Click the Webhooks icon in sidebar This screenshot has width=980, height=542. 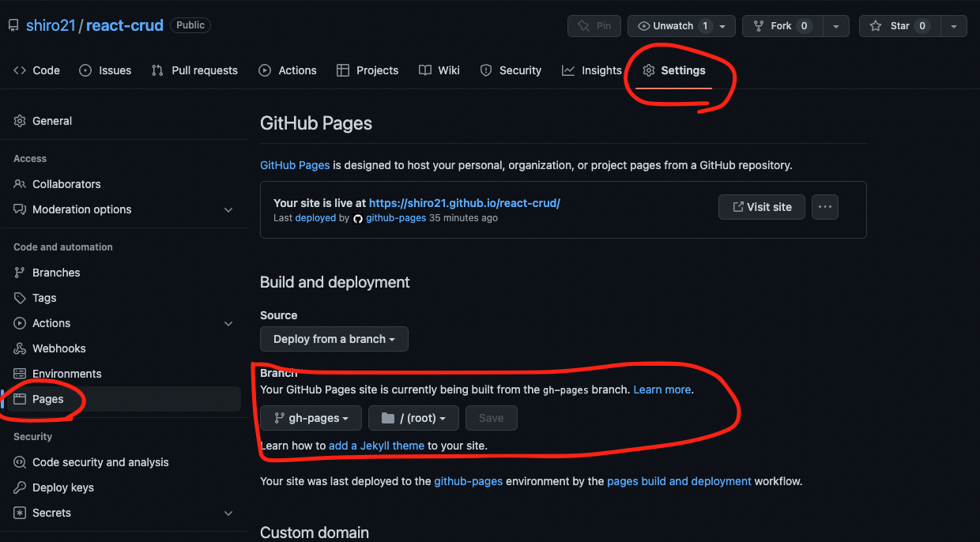coord(20,348)
